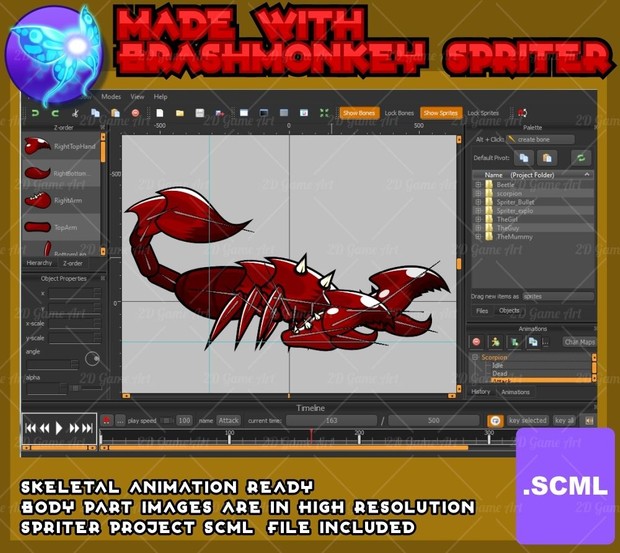The image size is (620, 553).
Task: Click the orange loop playback icon in the timeline
Action: [x=495, y=421]
